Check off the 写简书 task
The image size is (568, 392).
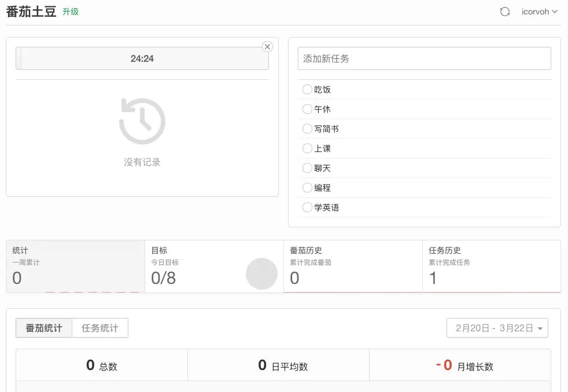[x=307, y=128]
